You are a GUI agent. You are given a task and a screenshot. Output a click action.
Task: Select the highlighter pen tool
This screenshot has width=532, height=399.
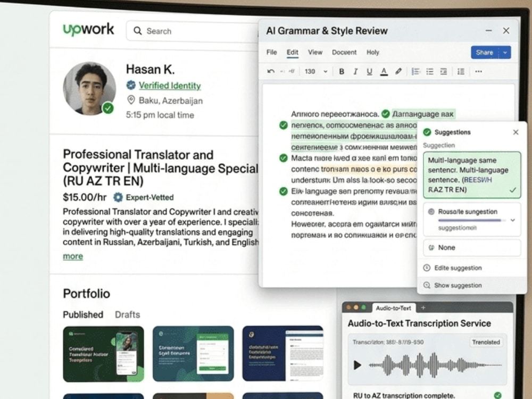[398, 71]
